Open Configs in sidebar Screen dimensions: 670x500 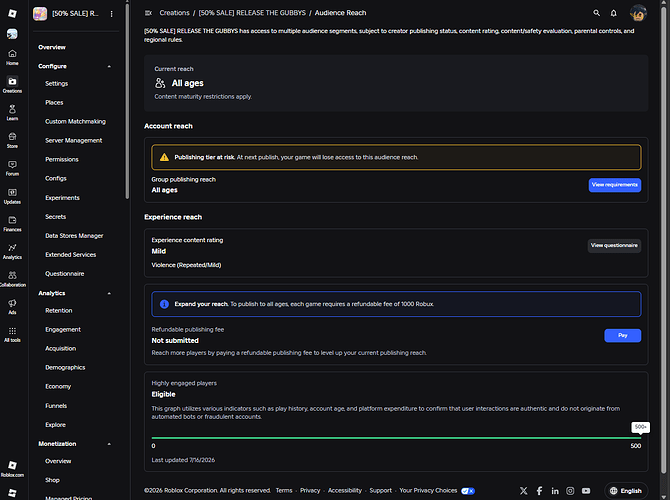56,178
